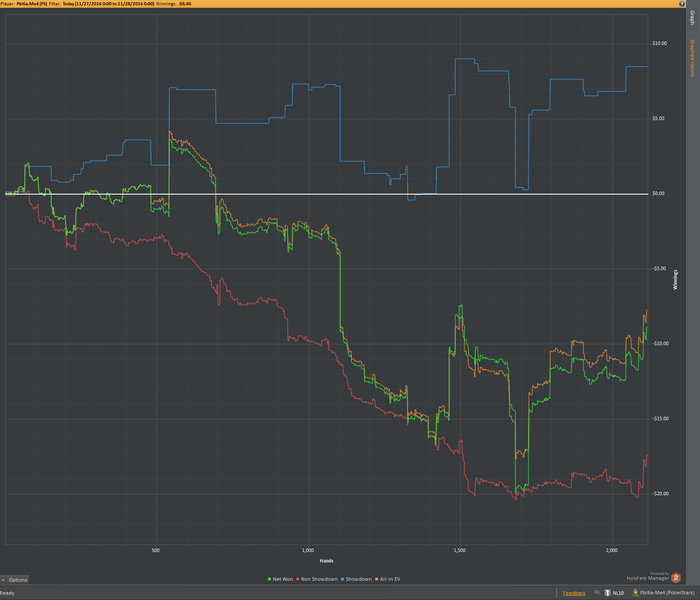
Task: Toggle the Non Showdown legend series
Action: point(317,579)
